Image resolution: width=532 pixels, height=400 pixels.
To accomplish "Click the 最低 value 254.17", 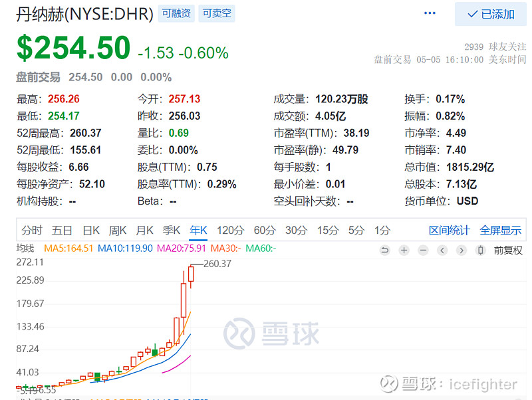I will pos(64,116).
